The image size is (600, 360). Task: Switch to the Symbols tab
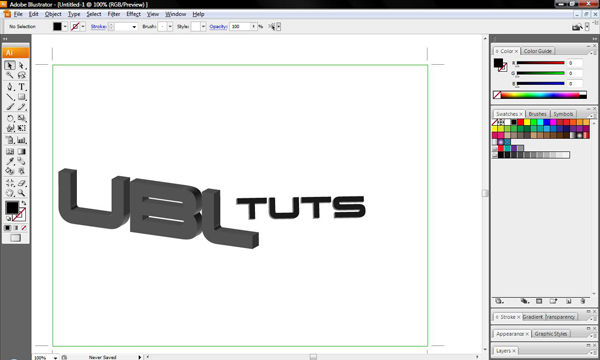click(x=563, y=114)
